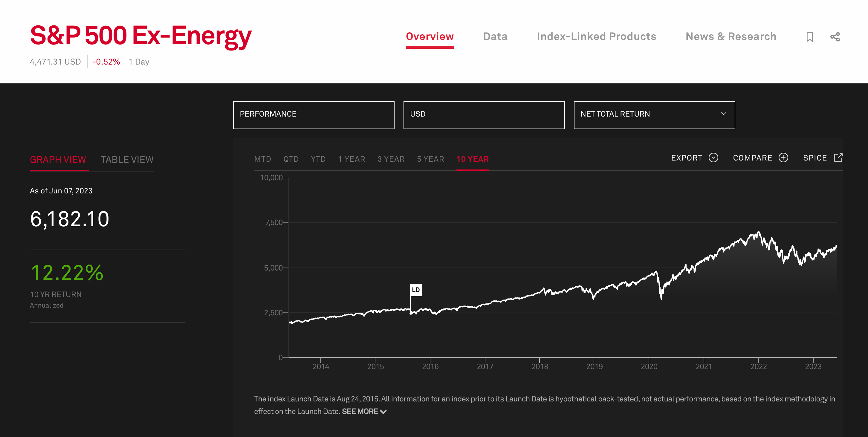Open the USD currency selector
The width and height of the screenshot is (868, 437).
484,115
